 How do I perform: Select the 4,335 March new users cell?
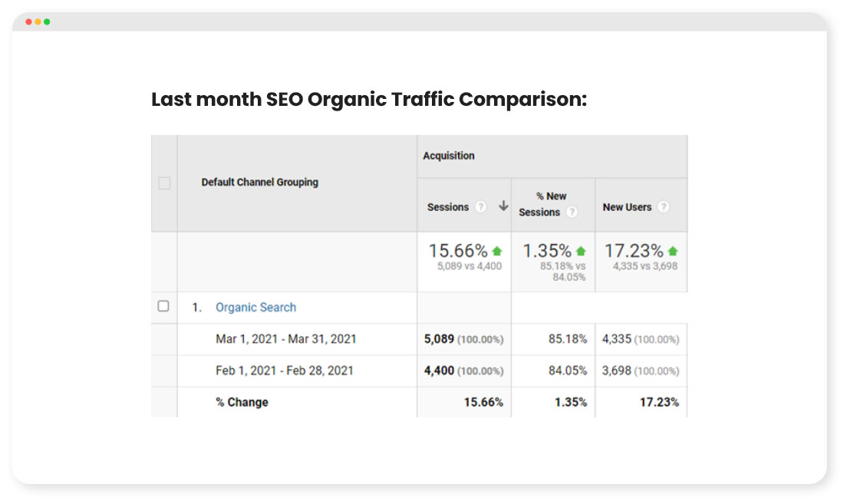(641, 339)
